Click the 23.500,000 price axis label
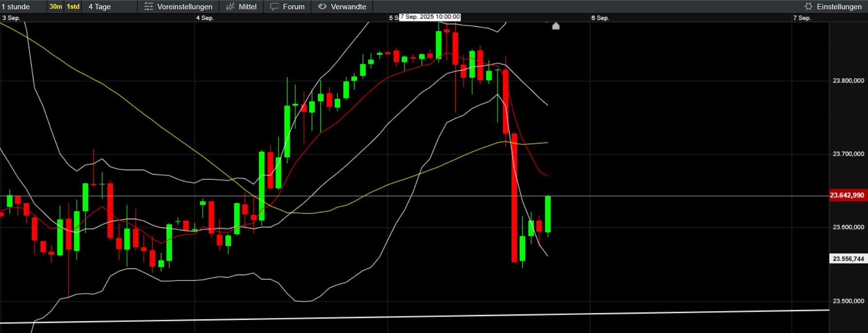The width and height of the screenshot is (868, 333). (x=848, y=301)
